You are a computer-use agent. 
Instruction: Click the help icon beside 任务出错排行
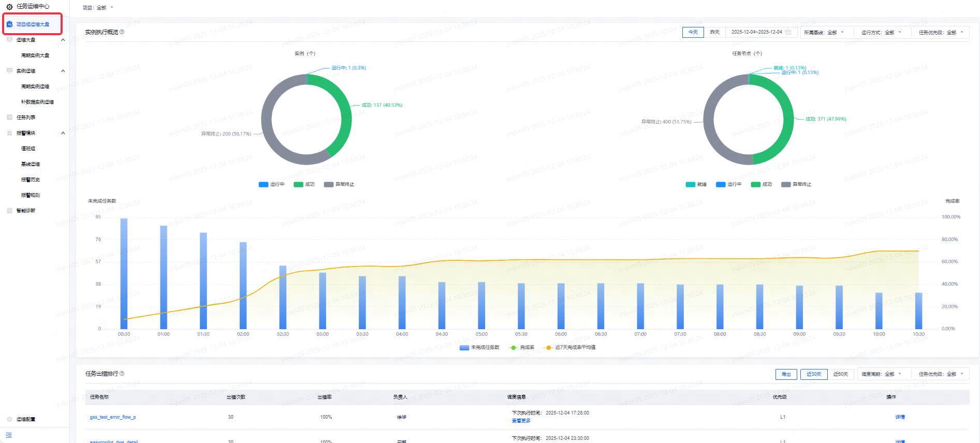pyautogui.click(x=122, y=374)
